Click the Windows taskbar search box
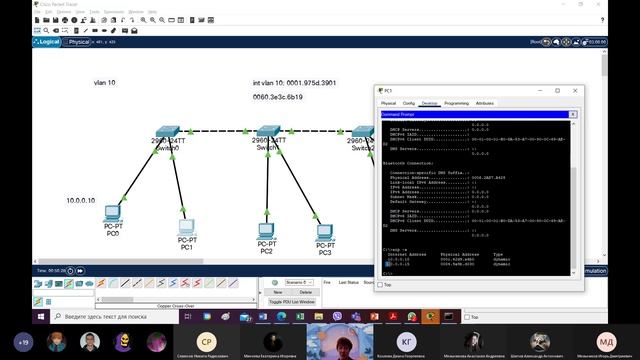This screenshot has width=640, height=360. click(115, 317)
